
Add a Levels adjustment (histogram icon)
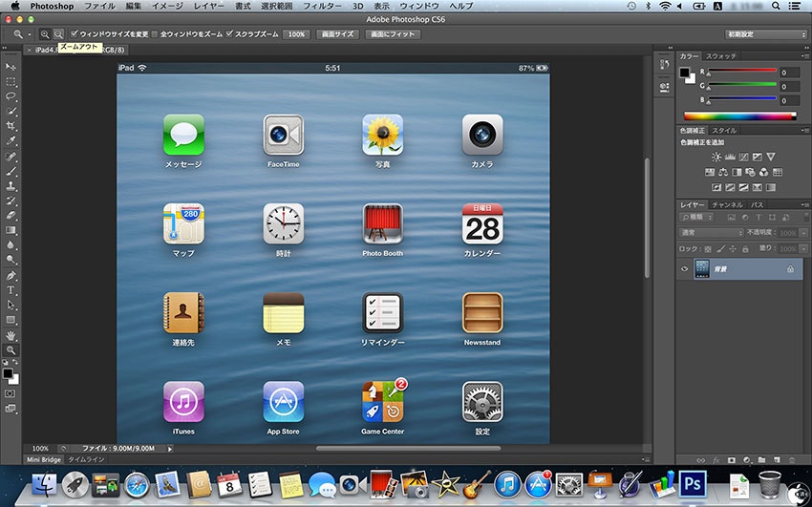pyautogui.click(x=730, y=157)
